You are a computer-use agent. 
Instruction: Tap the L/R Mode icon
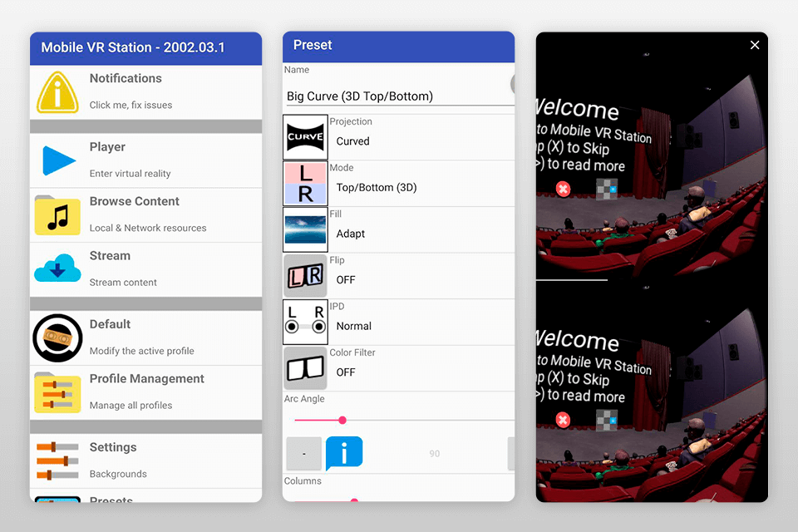(x=305, y=183)
